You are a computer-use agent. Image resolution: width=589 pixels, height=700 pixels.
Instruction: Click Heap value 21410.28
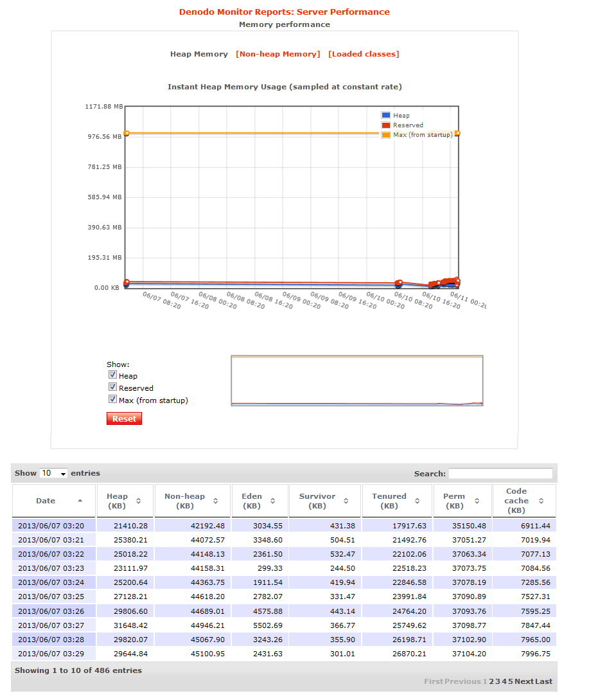tap(130, 526)
